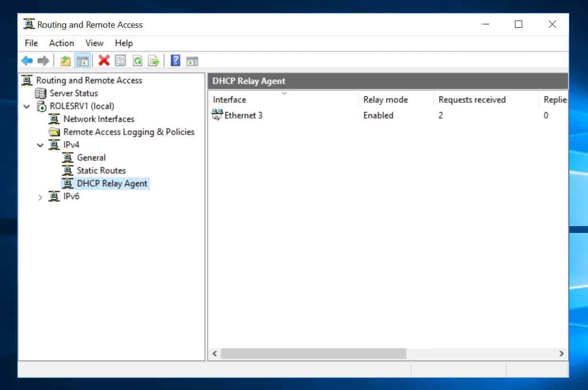
Task: Minimize the Routing and Remote Access window
Action: coord(485,24)
